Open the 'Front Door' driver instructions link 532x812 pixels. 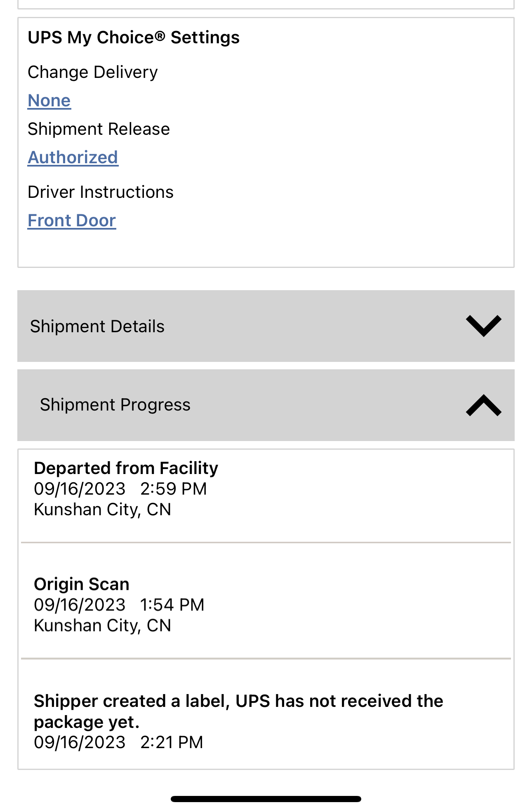(72, 221)
